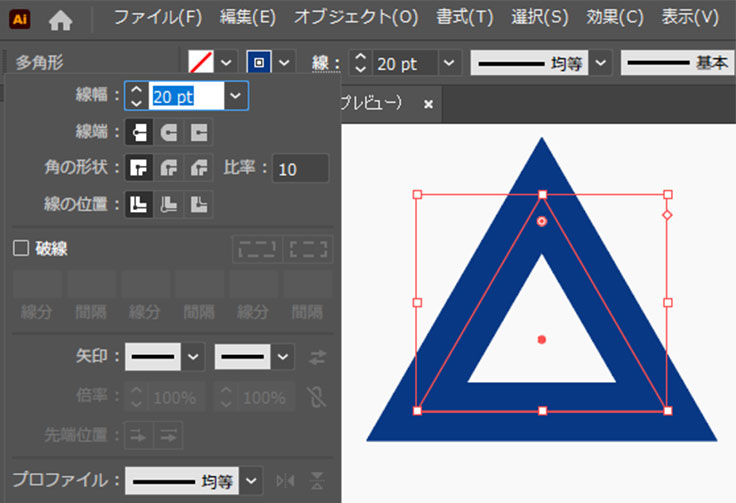Align stroke to outside icon

tap(200, 204)
